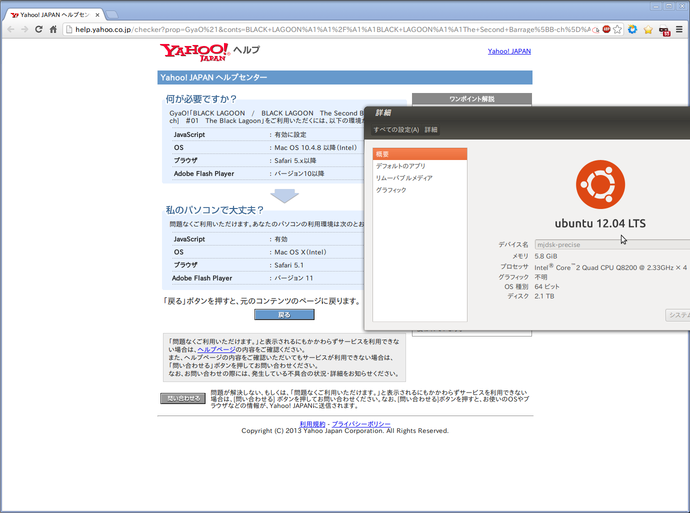
Task: Open the browser home page icon
Action: [53, 29]
